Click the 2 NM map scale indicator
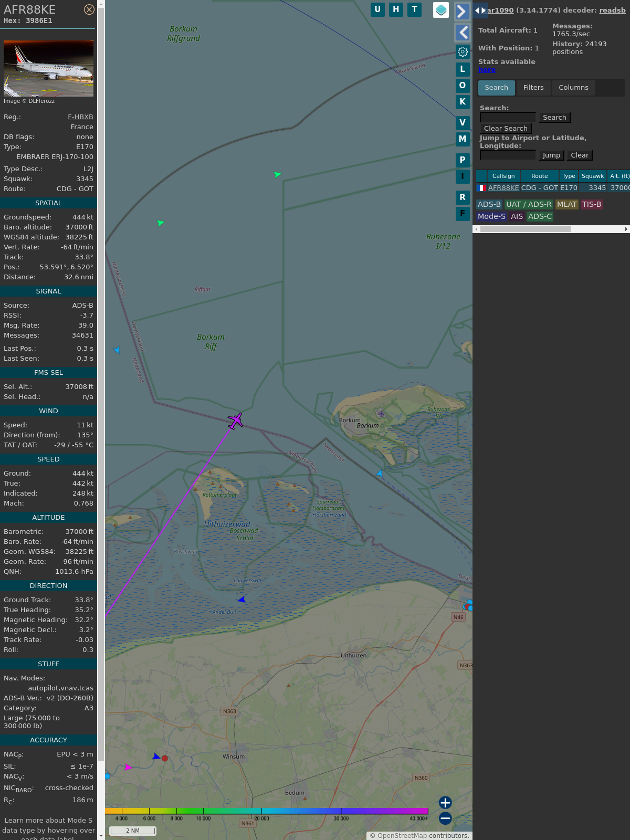The height and width of the screenshot is (840, 630). tap(133, 831)
